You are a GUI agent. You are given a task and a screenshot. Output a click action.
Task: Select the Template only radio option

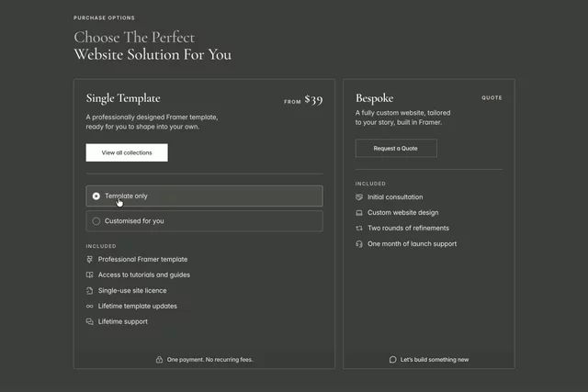204,196
